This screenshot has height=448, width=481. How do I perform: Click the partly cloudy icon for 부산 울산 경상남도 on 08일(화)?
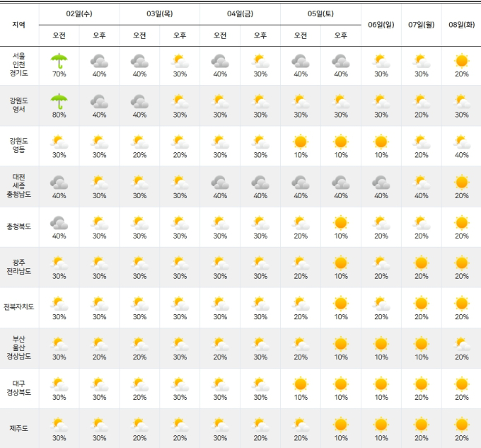click(x=461, y=344)
